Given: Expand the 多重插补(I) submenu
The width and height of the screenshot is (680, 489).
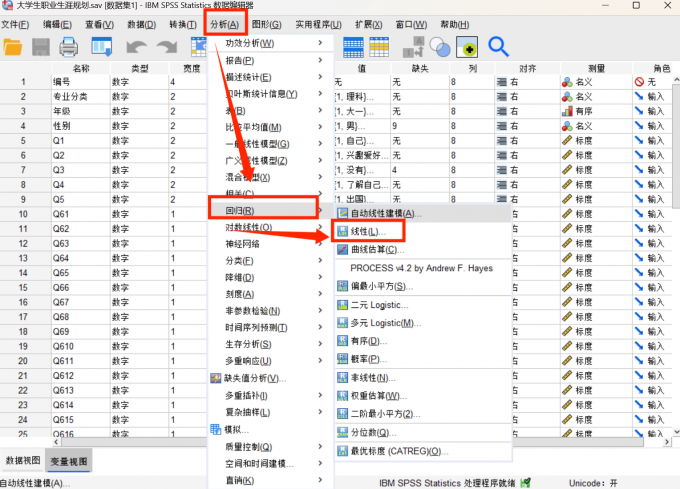Looking at the screenshot, I should (271, 395).
